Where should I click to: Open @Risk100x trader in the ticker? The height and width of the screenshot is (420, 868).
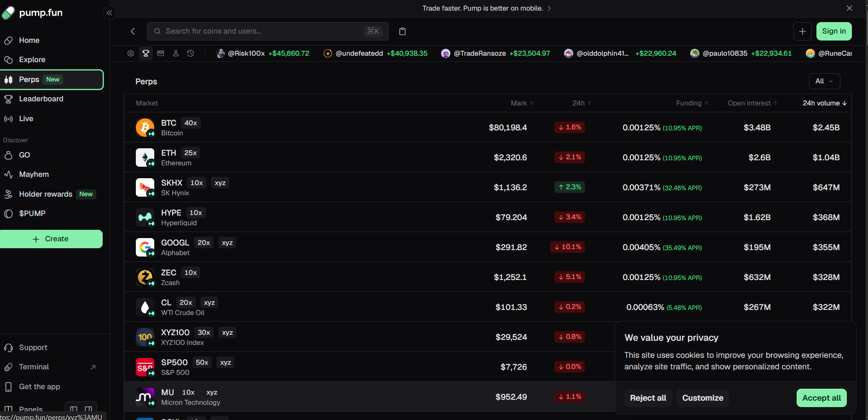click(263, 53)
